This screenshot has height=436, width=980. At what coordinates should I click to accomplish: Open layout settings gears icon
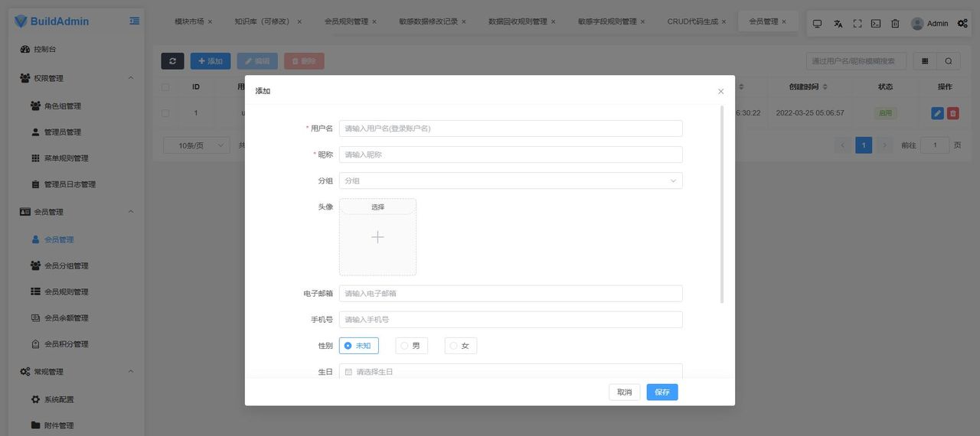click(x=962, y=24)
